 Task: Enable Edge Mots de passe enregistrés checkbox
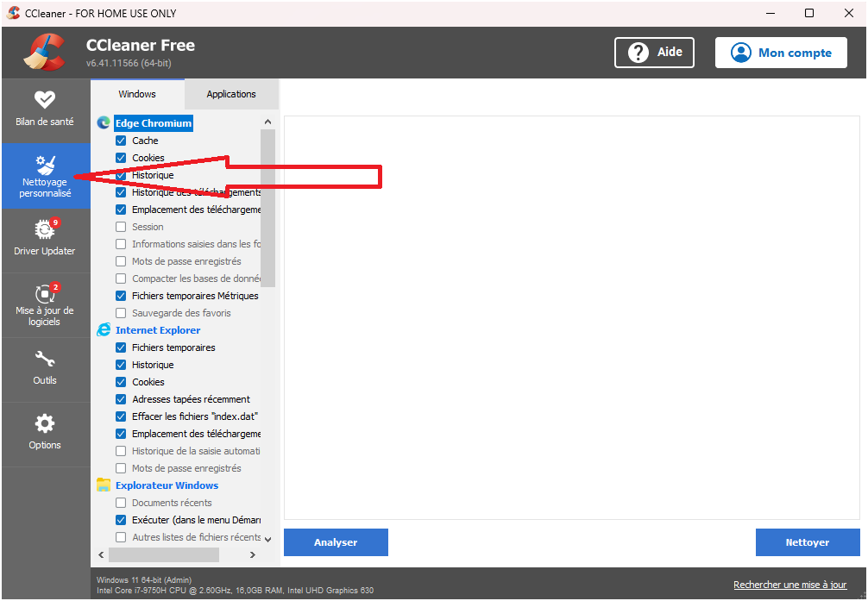[121, 261]
